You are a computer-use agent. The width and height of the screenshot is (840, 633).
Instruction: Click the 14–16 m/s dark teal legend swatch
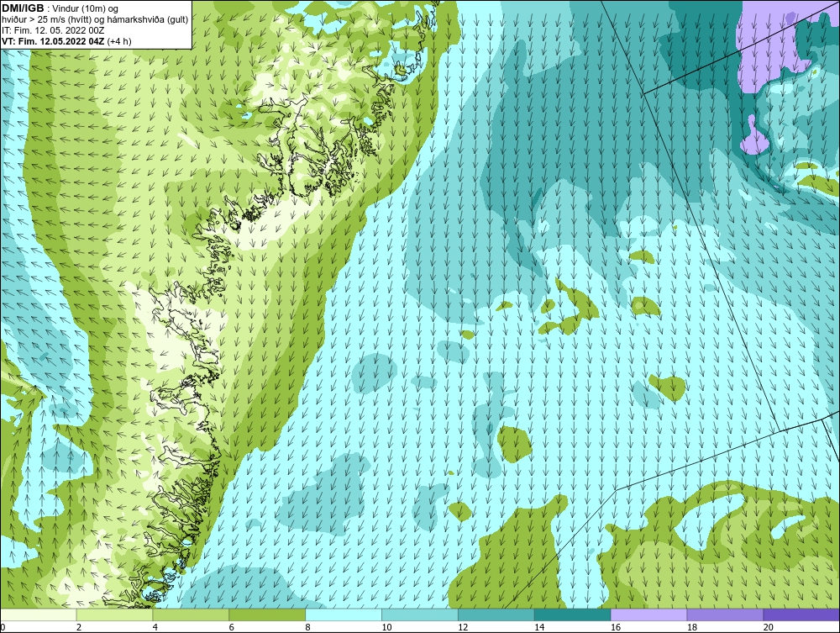point(573,615)
